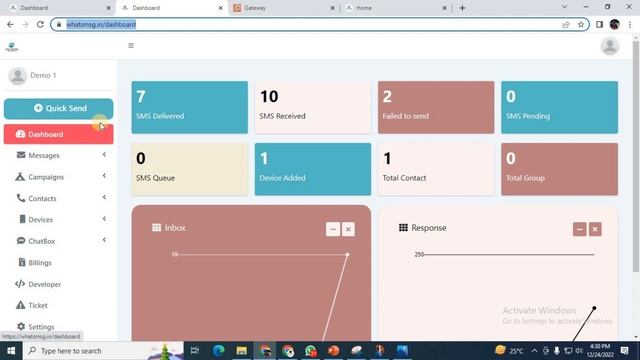Viewport: 640px width, 360px height.
Task: Open a new browser tab
Action: [462, 8]
